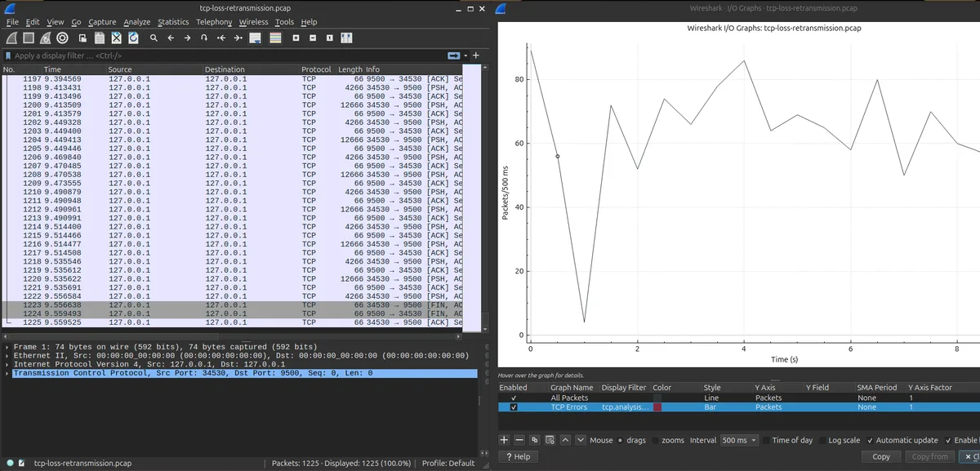Select packet number 1223 row
The image size is (980, 471).
click(x=234, y=304)
